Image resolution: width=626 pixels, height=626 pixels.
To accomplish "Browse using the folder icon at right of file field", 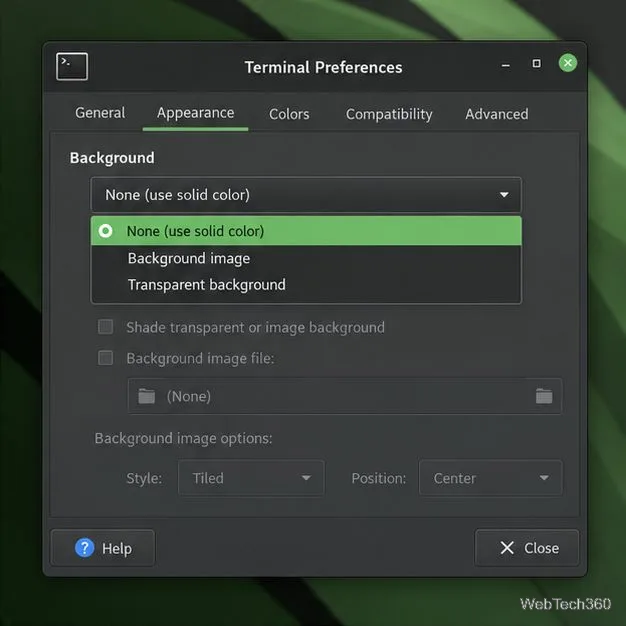I will pyautogui.click(x=544, y=396).
